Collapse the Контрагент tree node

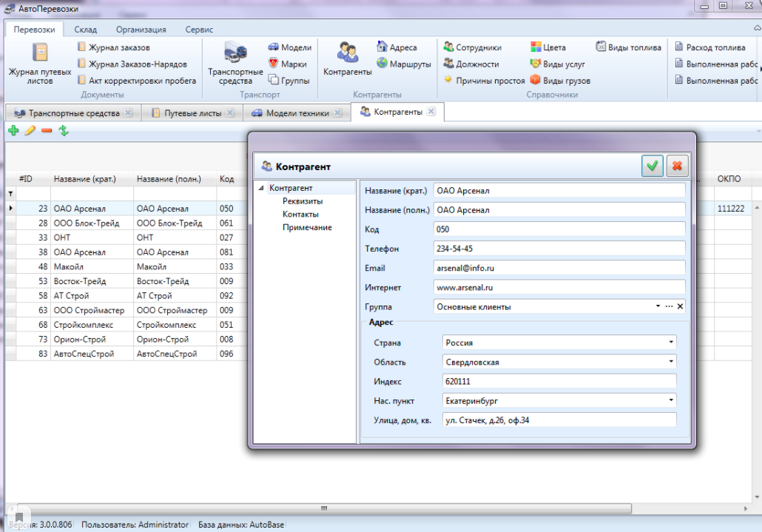(261, 187)
